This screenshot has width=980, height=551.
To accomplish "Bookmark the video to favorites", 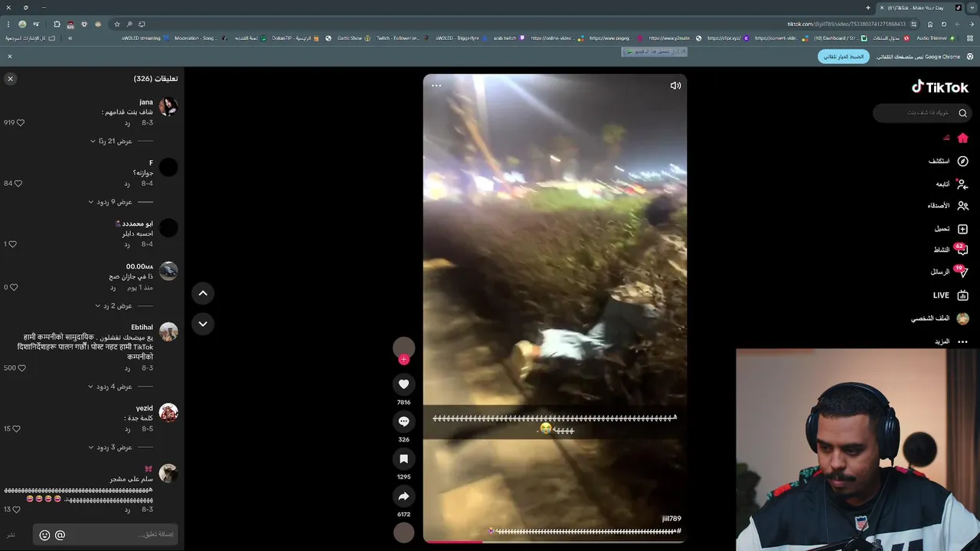I will click(x=403, y=459).
